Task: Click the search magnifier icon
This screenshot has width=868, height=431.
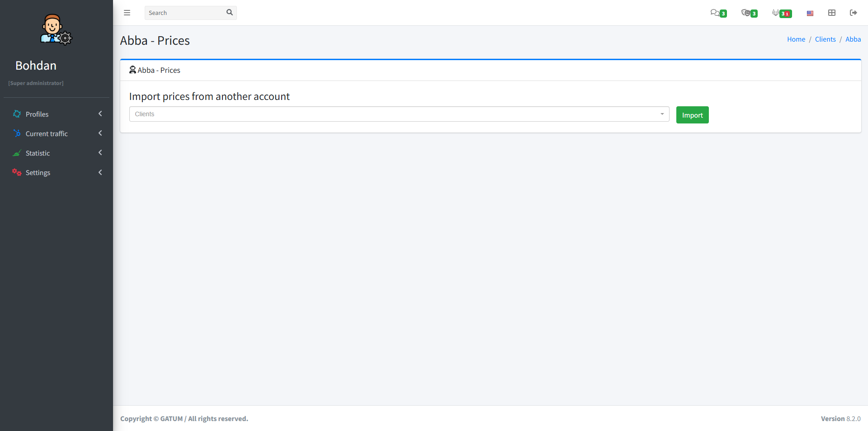Action: (230, 13)
